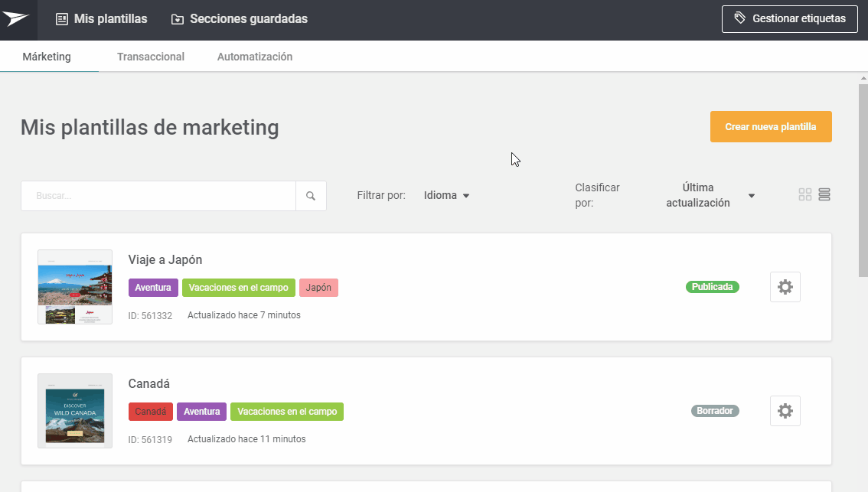Select the Márketing tab
The image size is (868, 492).
coord(47,57)
